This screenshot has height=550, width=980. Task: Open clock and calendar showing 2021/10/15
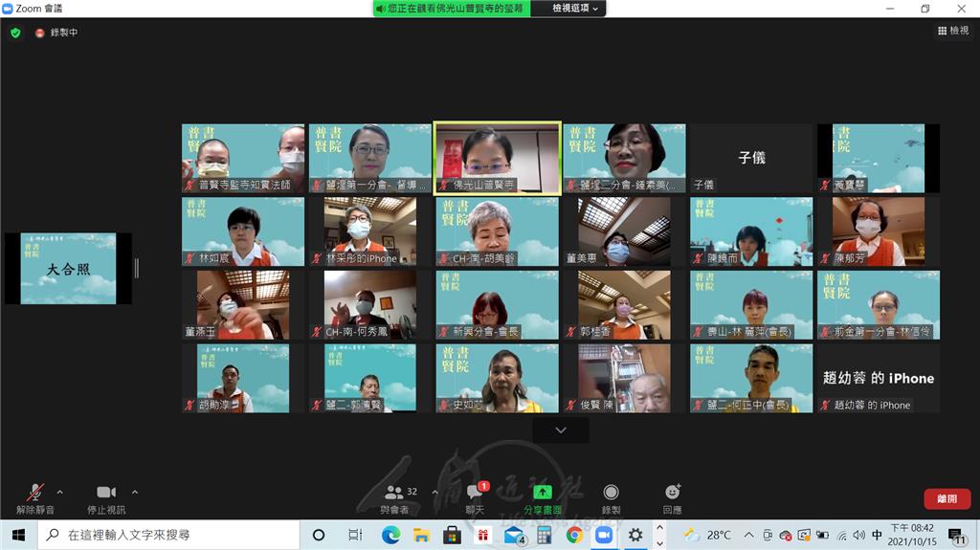(x=912, y=535)
